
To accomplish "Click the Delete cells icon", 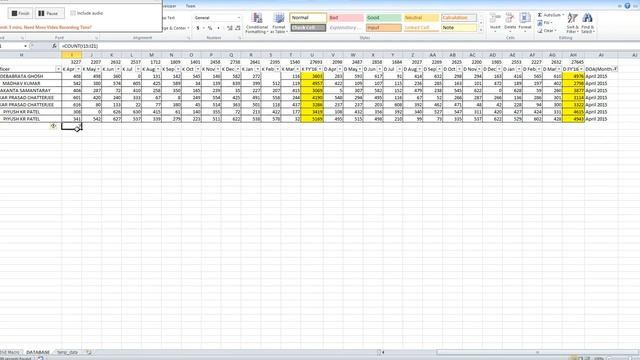I will pos(510,18).
